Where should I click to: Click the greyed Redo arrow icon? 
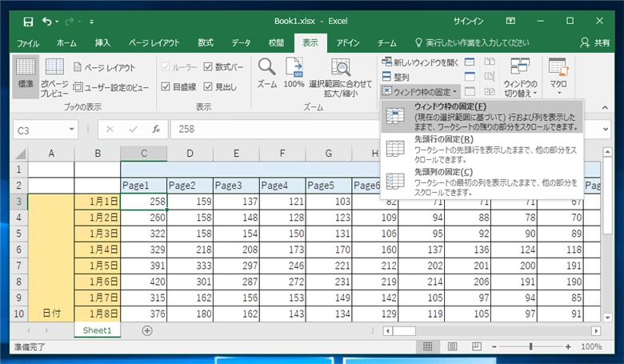pos(70,22)
